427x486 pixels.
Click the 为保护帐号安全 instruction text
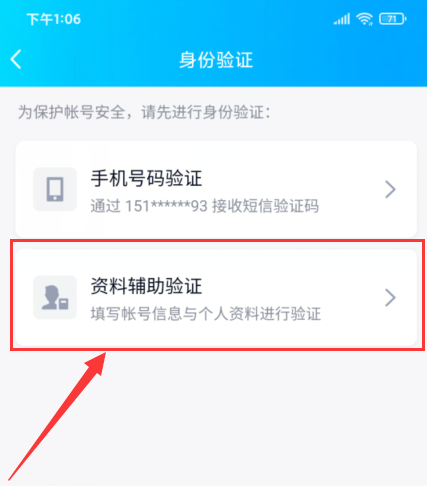(x=144, y=112)
